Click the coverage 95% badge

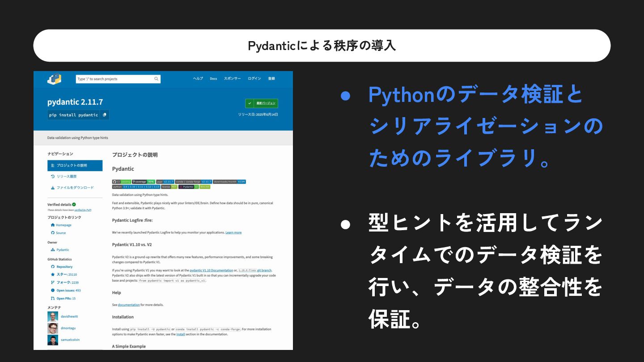[x=144, y=181]
